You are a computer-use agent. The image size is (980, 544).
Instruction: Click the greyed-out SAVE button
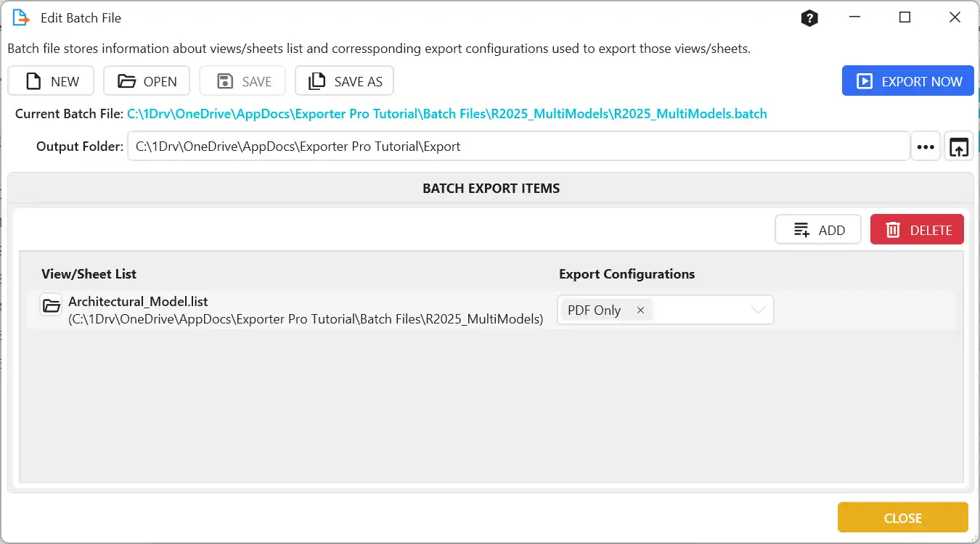[242, 81]
